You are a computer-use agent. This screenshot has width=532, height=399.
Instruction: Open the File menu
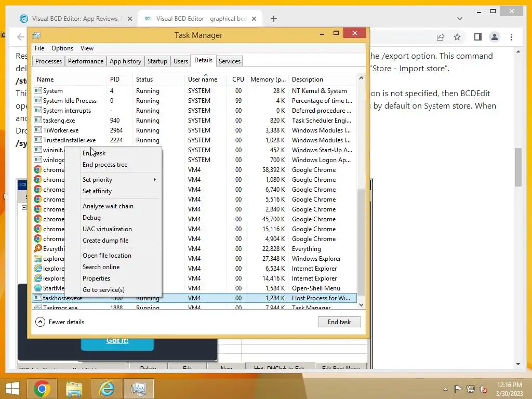point(39,48)
